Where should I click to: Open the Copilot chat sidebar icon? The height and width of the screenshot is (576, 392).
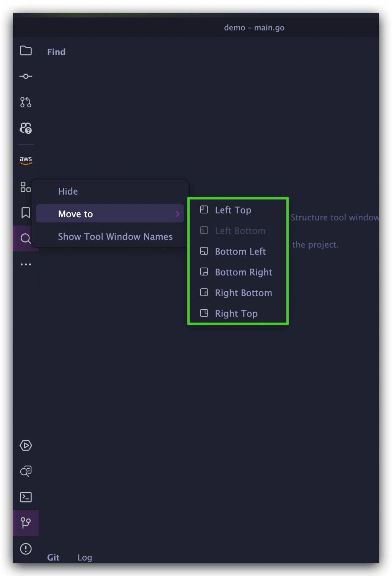click(x=26, y=128)
